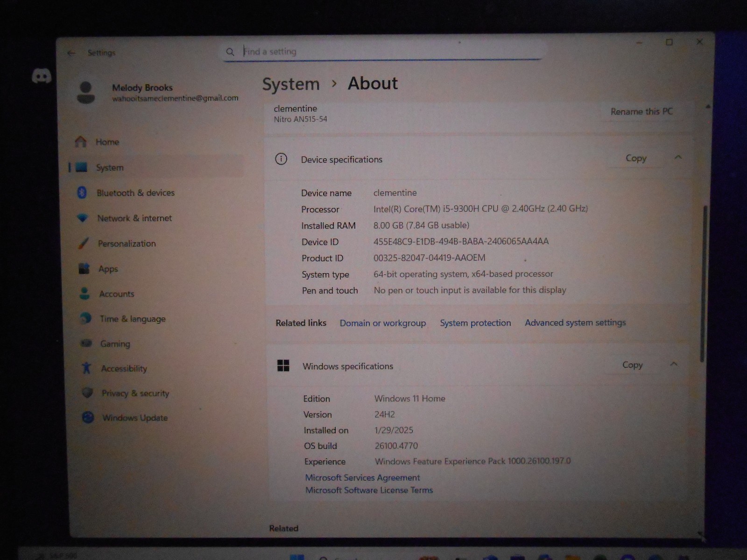
Task: Click the Nitro AN515-54 model text
Action: [300, 119]
